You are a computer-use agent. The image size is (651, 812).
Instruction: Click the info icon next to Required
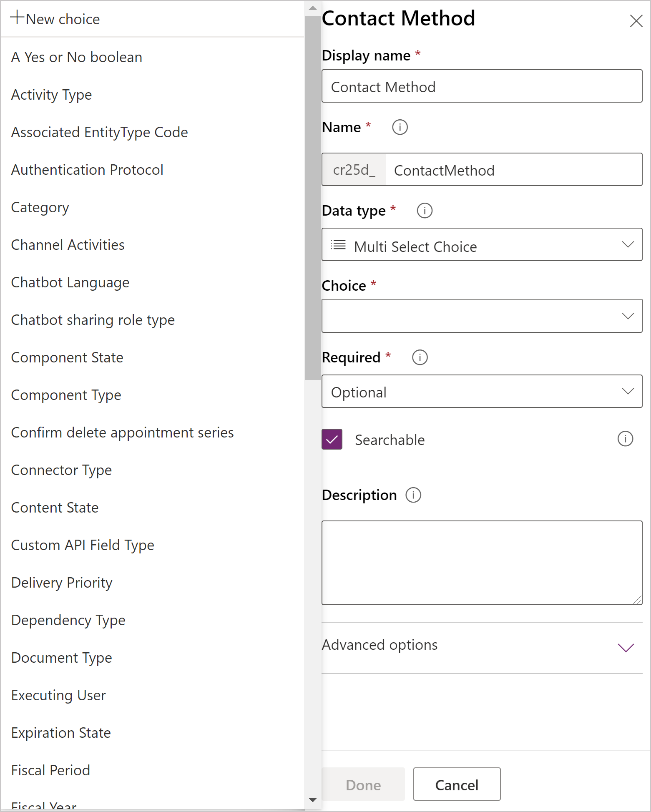point(420,357)
